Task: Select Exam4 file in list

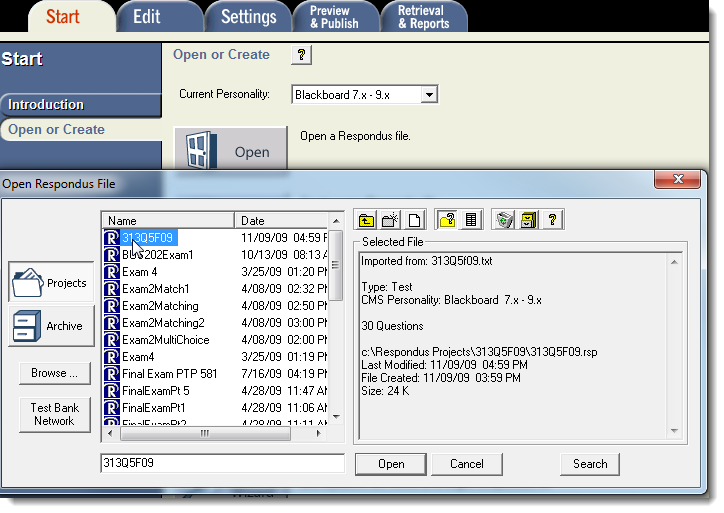Action: (x=138, y=357)
